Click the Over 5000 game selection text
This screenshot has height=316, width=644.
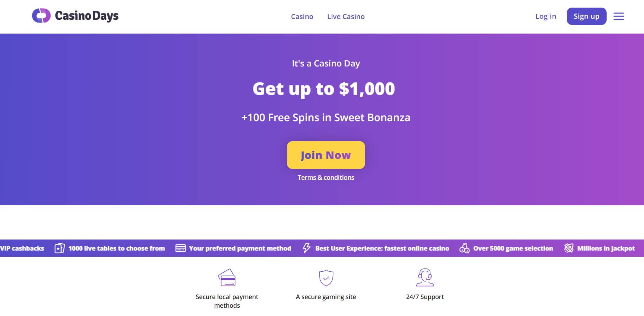pyautogui.click(x=513, y=248)
